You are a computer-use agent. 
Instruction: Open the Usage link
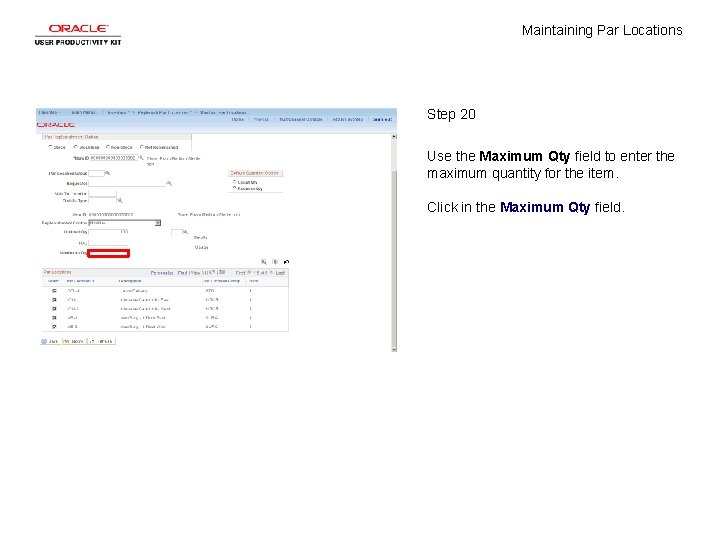(x=201, y=247)
